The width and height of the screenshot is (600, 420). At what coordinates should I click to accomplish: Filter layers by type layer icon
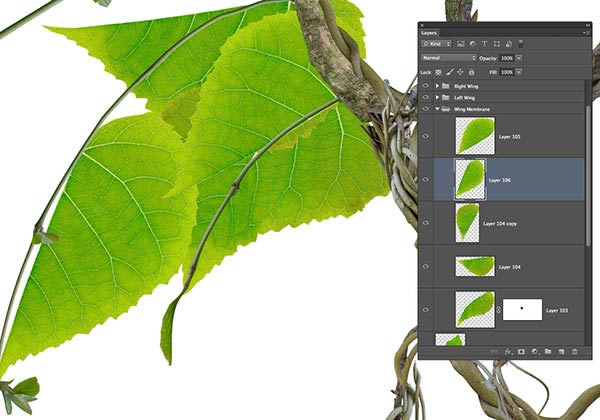(x=484, y=44)
